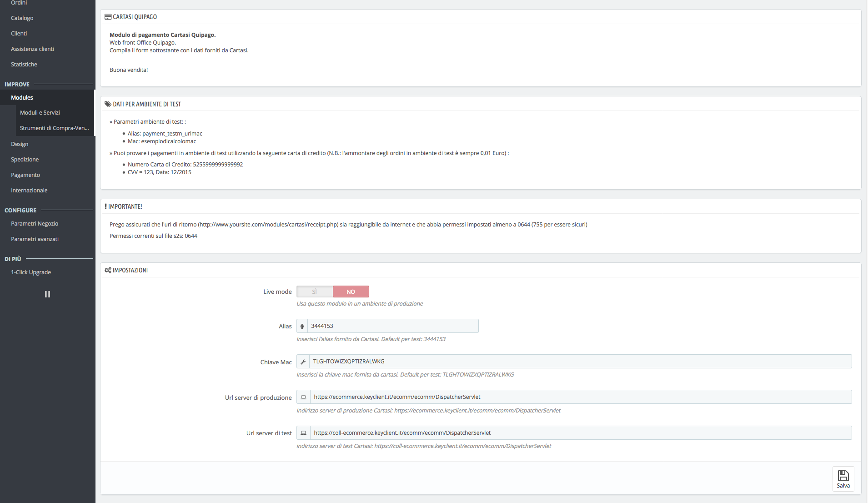Click the Url server di produzione field
The image size is (868, 503).
click(x=581, y=397)
